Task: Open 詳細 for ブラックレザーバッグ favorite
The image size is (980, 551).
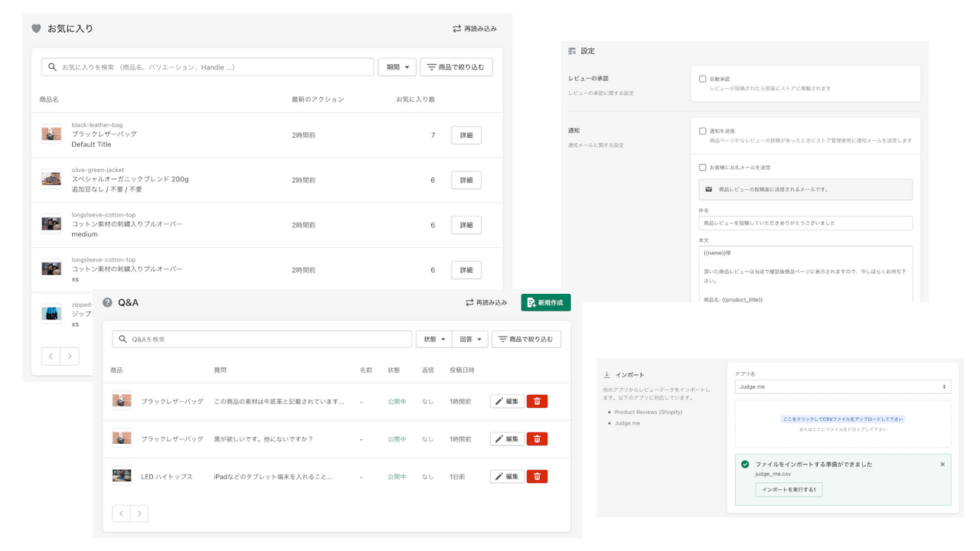Action: pos(465,135)
